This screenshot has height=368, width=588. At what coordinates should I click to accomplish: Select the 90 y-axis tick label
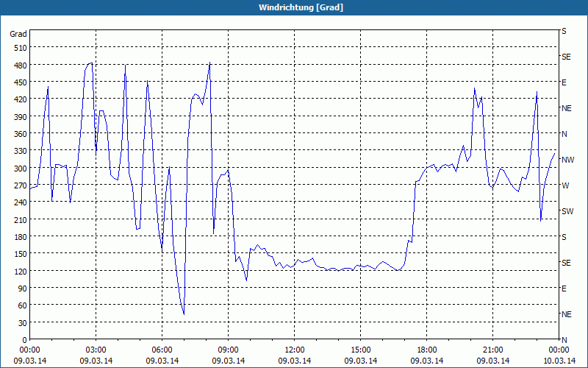coord(23,289)
